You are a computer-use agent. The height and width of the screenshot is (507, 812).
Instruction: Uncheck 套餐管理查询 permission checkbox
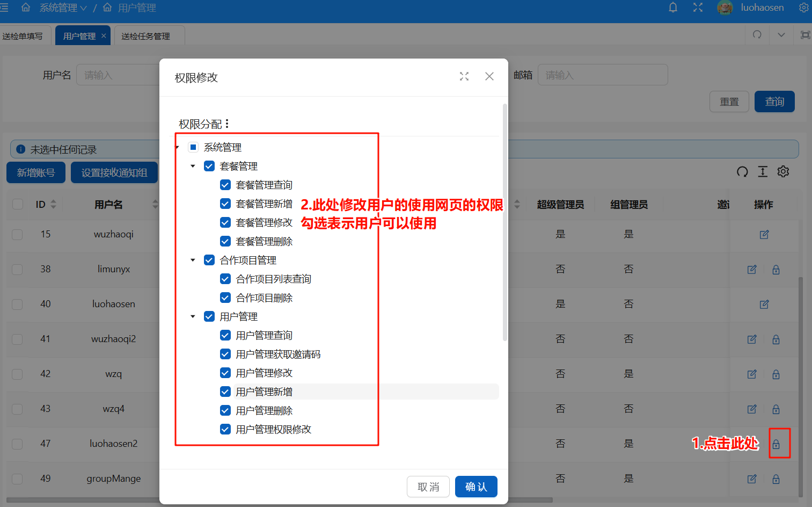click(225, 185)
